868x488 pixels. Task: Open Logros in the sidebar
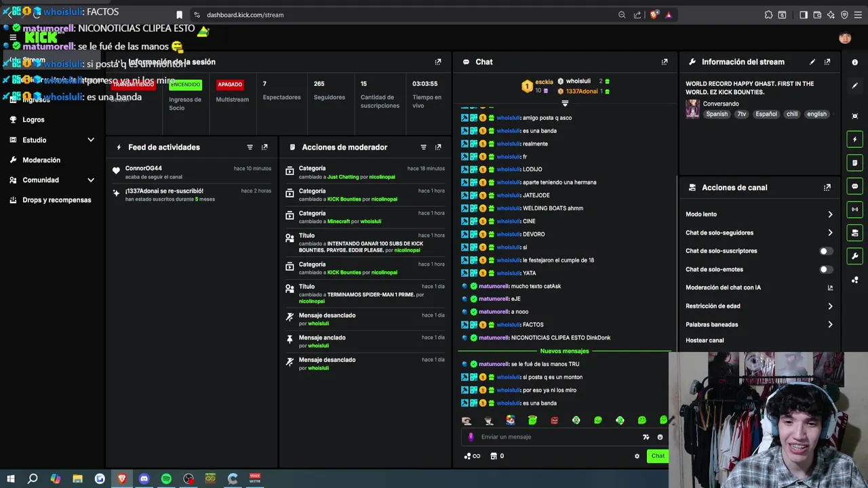click(x=33, y=120)
